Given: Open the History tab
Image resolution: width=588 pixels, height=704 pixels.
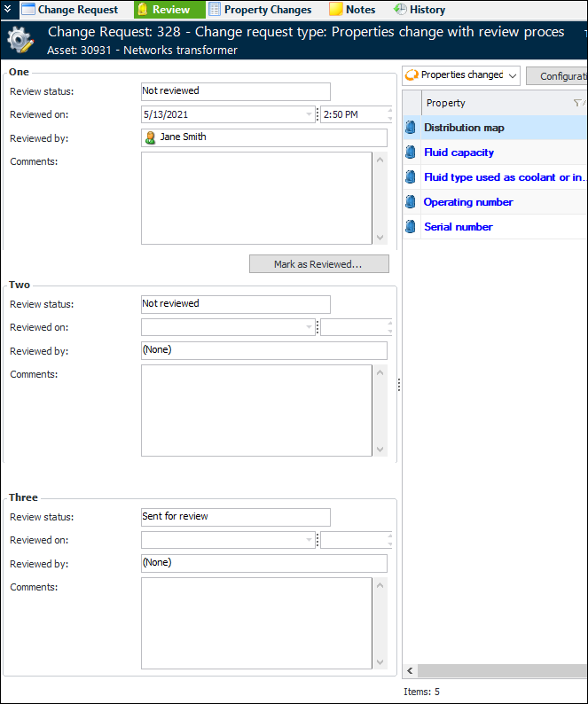Looking at the screenshot, I should point(419,10).
